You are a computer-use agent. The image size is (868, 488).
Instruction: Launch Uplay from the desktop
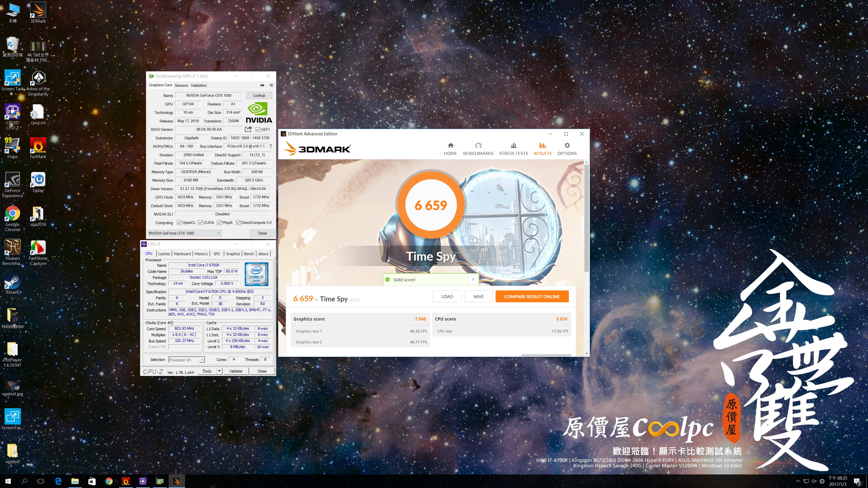coord(38,182)
